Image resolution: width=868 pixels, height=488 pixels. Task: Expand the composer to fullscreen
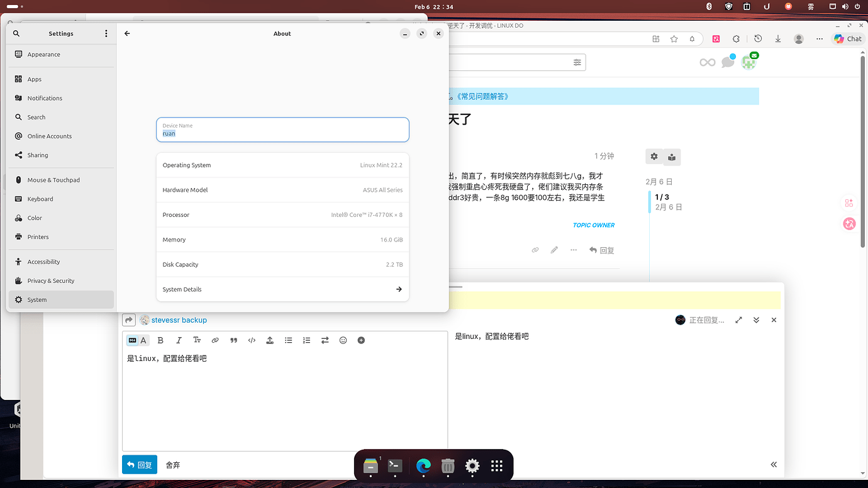click(x=738, y=320)
